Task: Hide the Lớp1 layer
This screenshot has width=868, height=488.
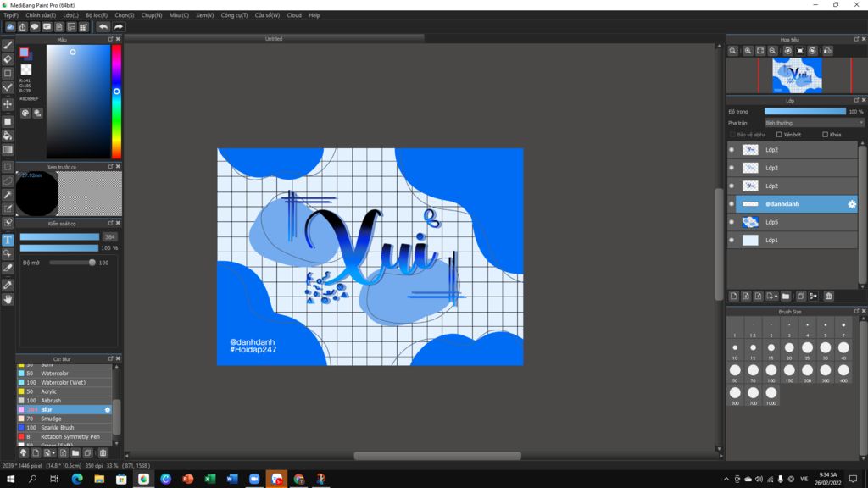Action: pyautogui.click(x=732, y=240)
